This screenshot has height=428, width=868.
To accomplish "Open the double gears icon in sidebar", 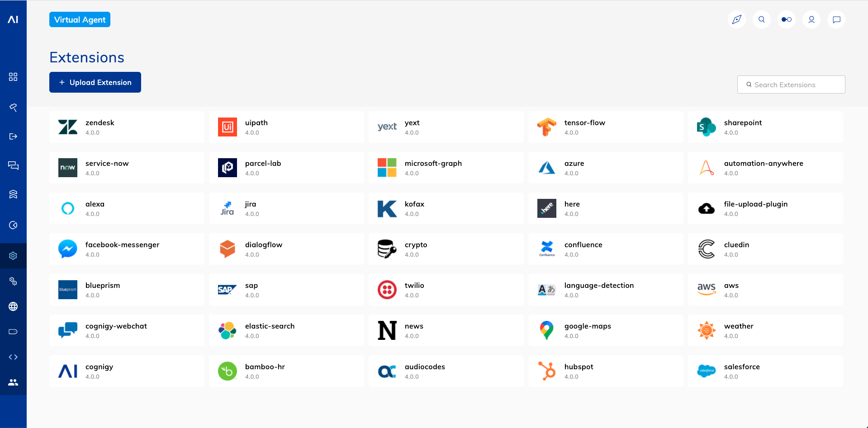I will point(13,281).
